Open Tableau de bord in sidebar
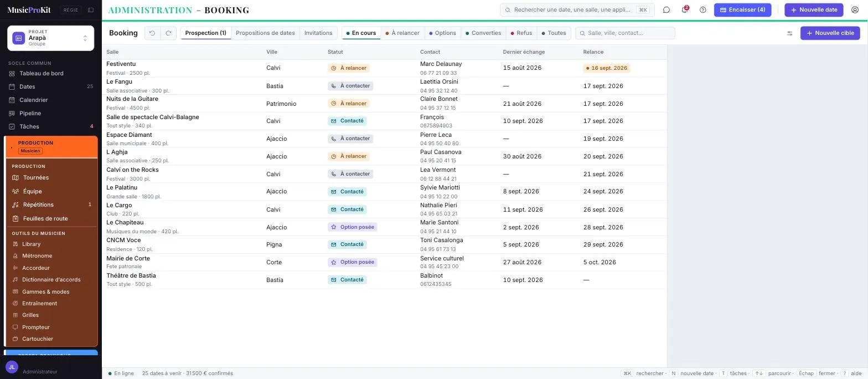Image resolution: width=868 pixels, height=379 pixels. coord(51,74)
